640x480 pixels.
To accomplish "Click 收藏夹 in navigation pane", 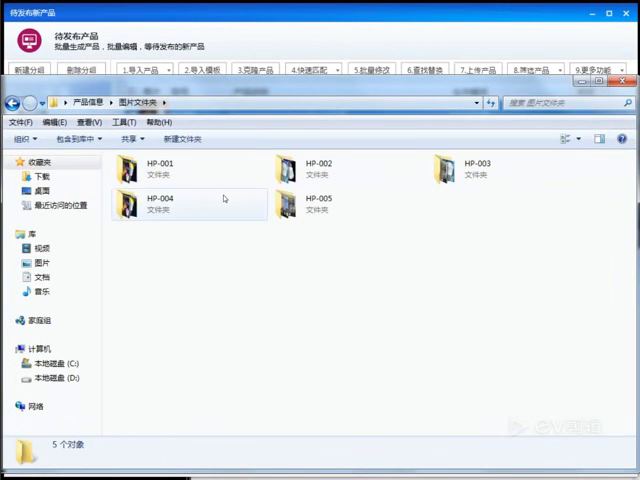I will [40, 162].
